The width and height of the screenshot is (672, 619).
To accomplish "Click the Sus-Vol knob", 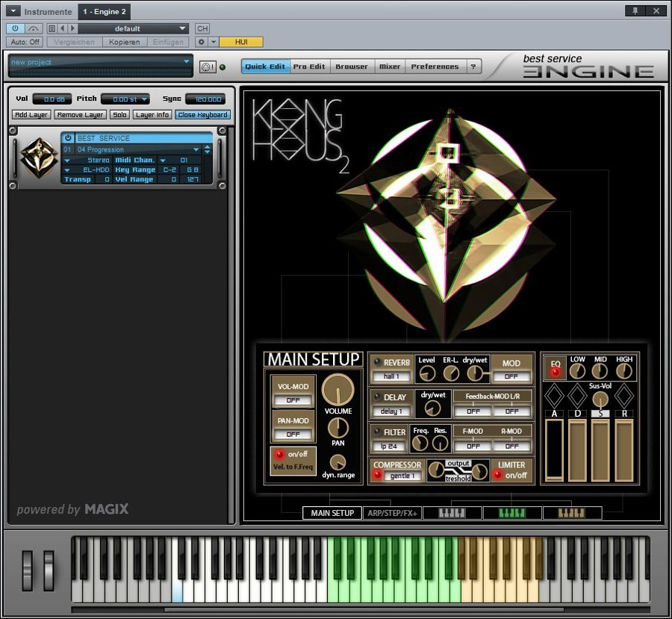I will click(600, 400).
